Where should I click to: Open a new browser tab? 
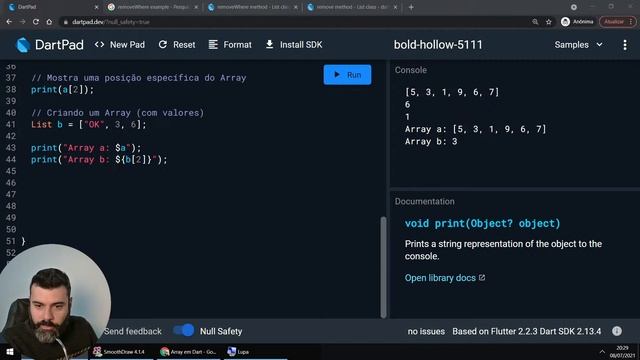[x=411, y=7]
